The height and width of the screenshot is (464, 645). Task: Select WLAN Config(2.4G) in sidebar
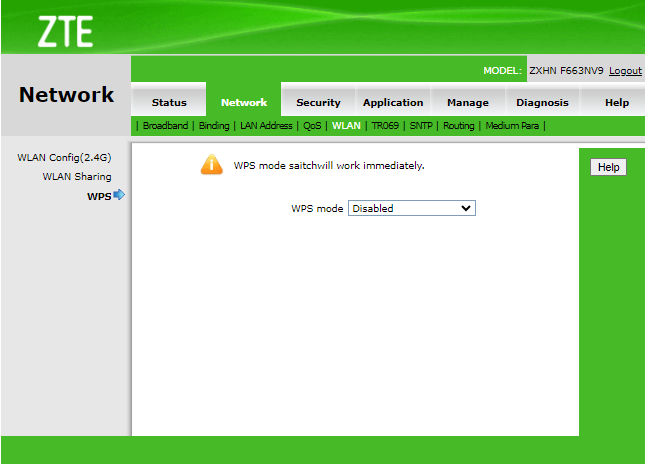click(x=64, y=158)
